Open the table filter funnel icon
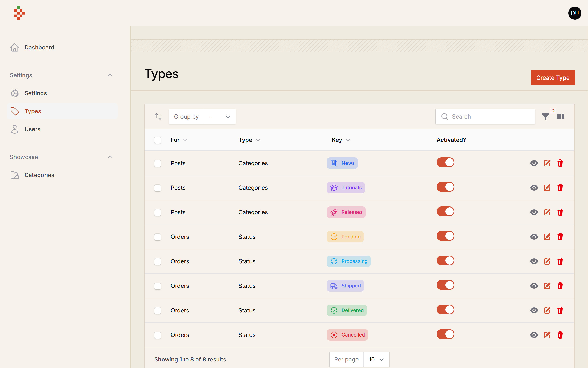588x368 pixels. [x=545, y=117]
